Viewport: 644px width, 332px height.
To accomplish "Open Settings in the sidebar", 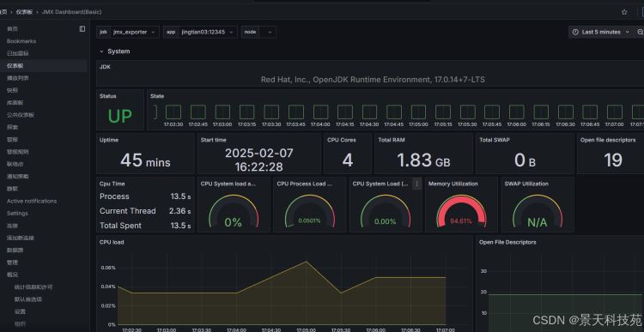I will 17,214.
